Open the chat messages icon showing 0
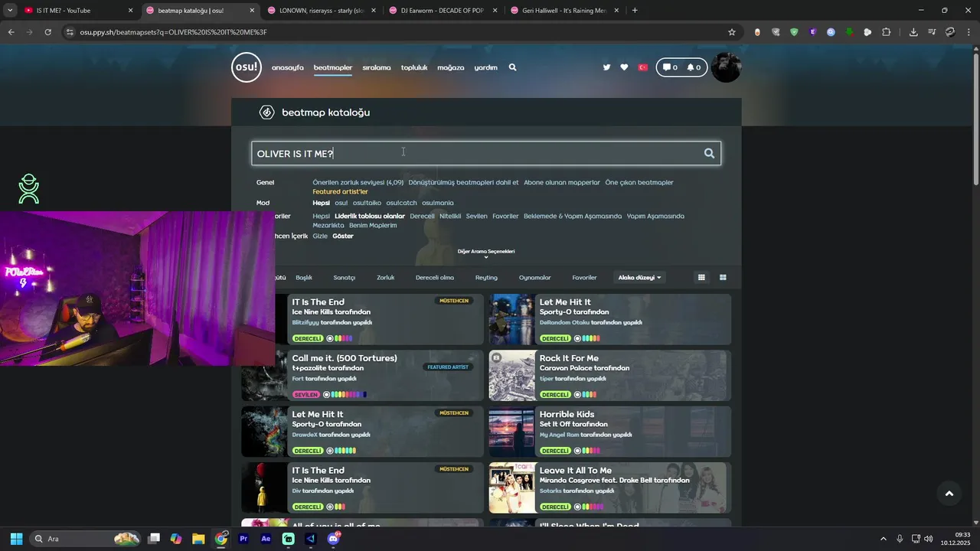This screenshot has width=980, height=551. pyautogui.click(x=671, y=67)
